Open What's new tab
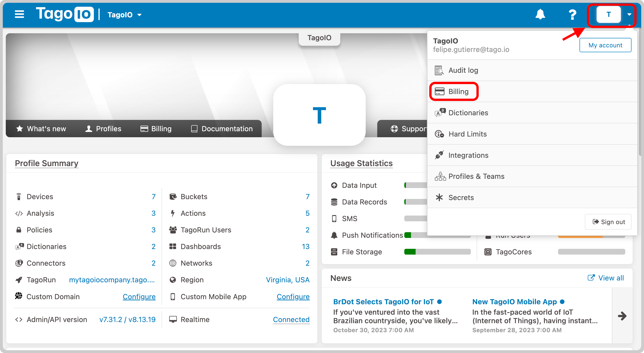644x353 pixels. tap(41, 129)
